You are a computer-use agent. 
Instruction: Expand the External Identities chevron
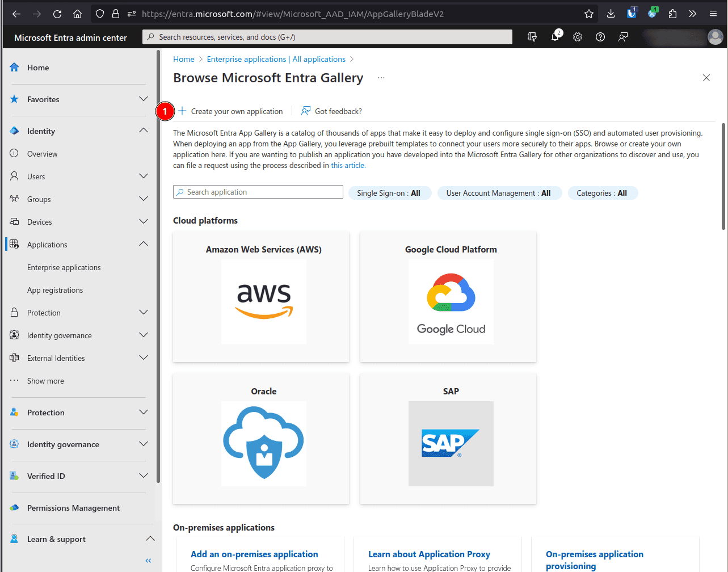coord(144,357)
